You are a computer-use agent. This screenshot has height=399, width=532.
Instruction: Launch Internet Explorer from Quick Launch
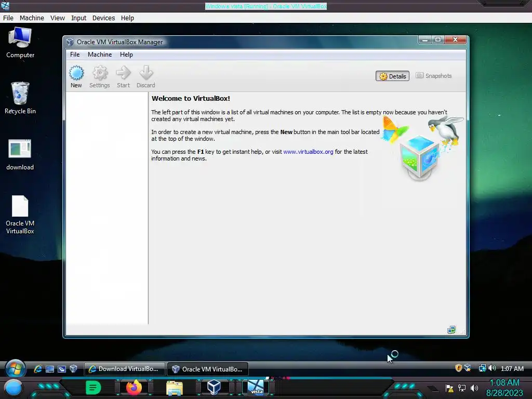click(38, 369)
